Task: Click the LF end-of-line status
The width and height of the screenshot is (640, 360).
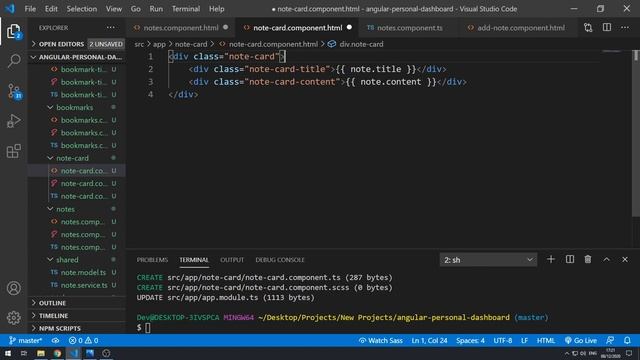Action: click(x=524, y=340)
